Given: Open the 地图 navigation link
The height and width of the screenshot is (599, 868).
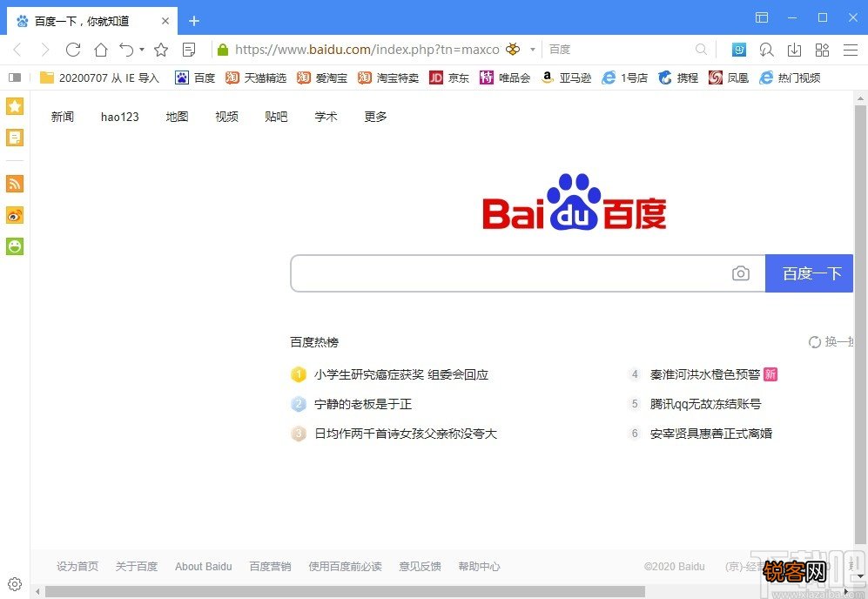Looking at the screenshot, I should (x=177, y=117).
